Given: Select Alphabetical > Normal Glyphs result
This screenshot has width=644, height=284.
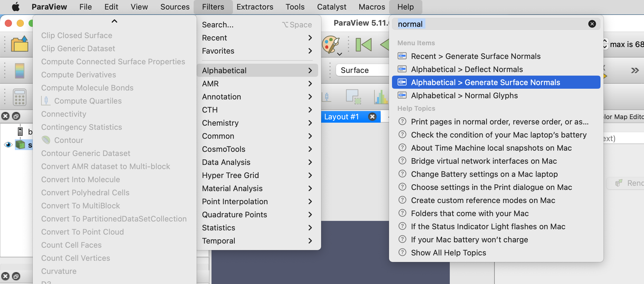Looking at the screenshot, I should click(x=496, y=96).
